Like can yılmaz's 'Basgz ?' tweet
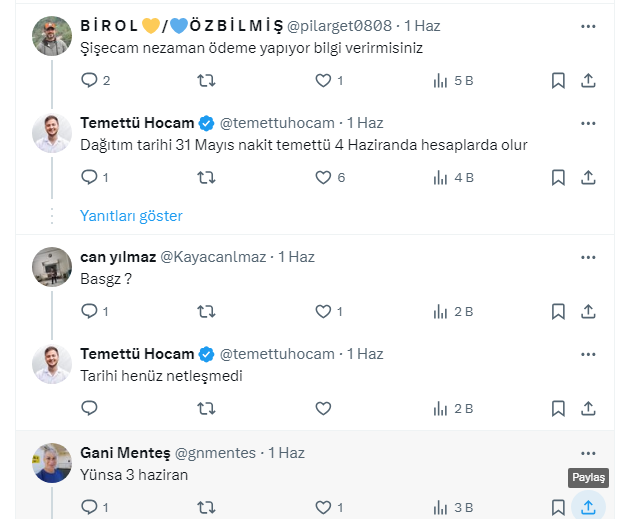The width and height of the screenshot is (621, 519). click(323, 311)
